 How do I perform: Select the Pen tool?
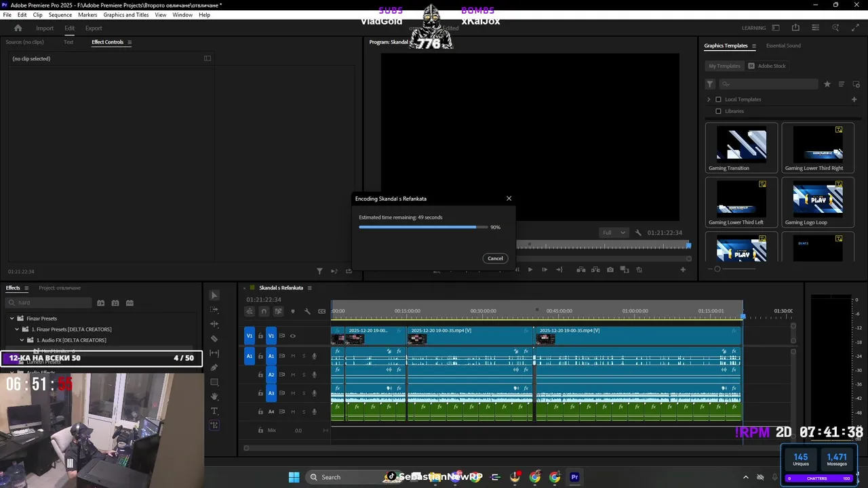[214, 367]
